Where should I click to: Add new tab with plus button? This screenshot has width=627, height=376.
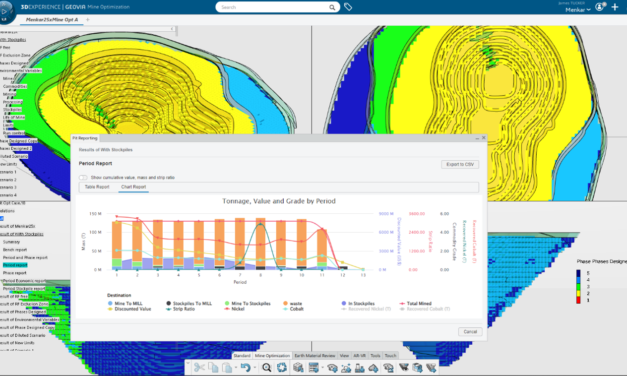(88, 20)
